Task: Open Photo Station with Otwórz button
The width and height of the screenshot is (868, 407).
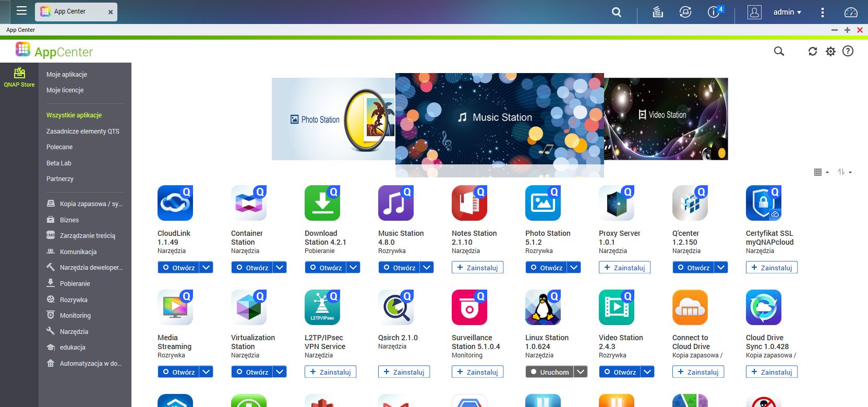Action: [x=546, y=268]
